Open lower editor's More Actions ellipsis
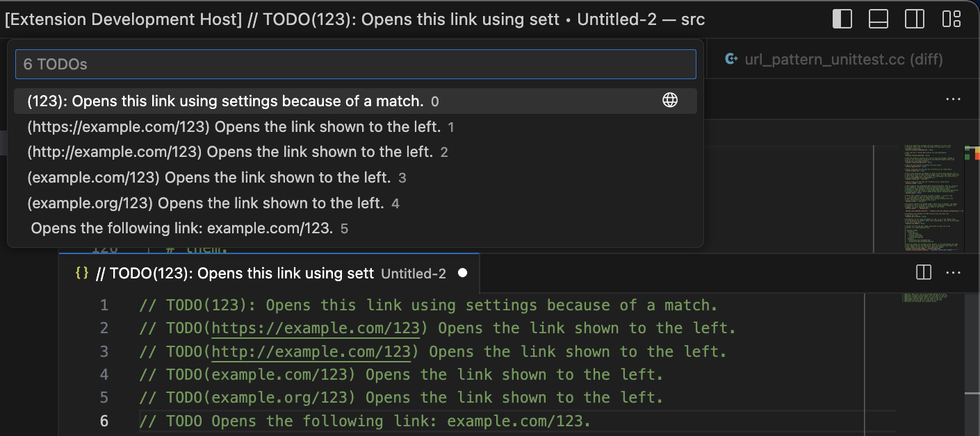This screenshot has width=980, height=436. tap(953, 273)
